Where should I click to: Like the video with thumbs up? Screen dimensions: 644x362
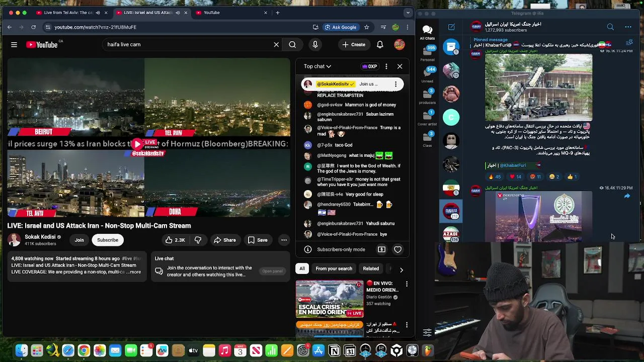coord(175,240)
